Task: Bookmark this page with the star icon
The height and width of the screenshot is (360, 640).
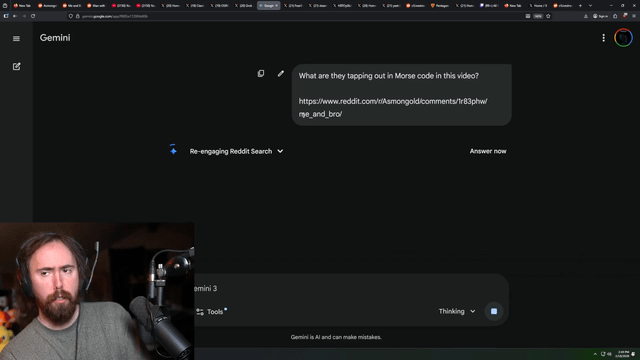Action: click(548, 16)
